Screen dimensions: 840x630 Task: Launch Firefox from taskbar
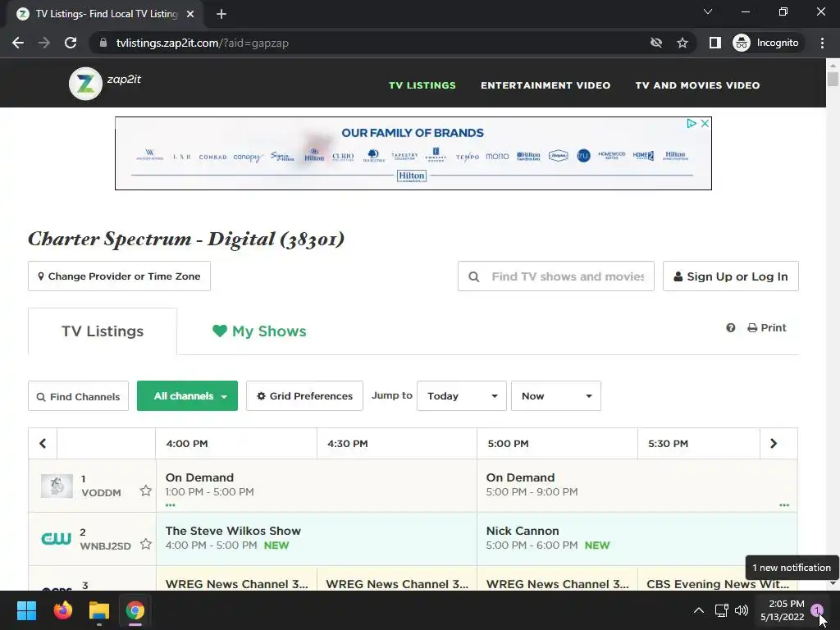62,610
